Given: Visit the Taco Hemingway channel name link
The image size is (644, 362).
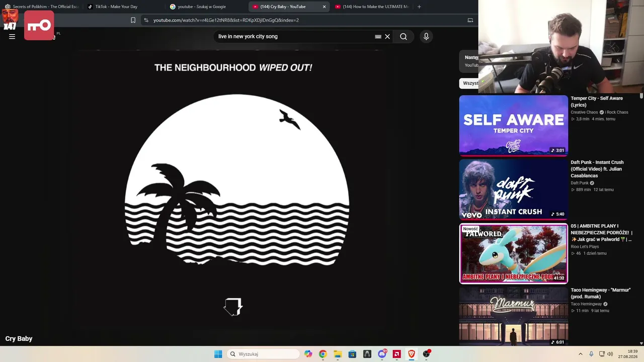Looking at the screenshot, I should point(586,304).
